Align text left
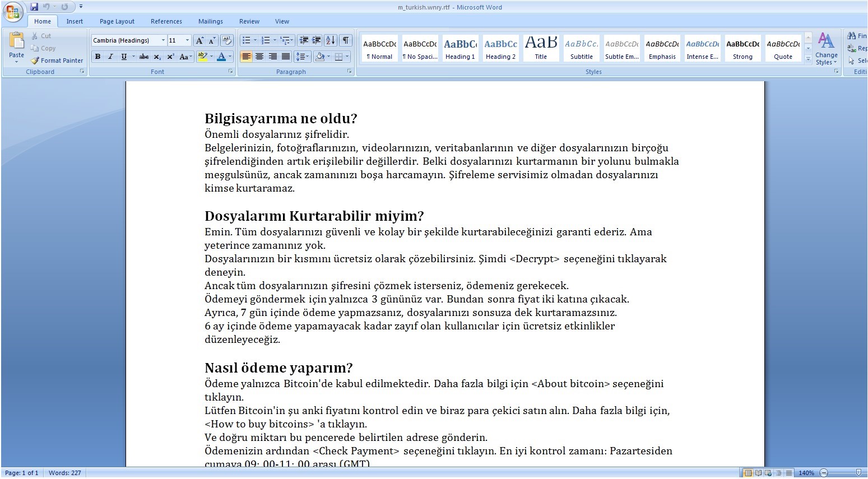Screen dimensions: 868x479 pos(246,57)
